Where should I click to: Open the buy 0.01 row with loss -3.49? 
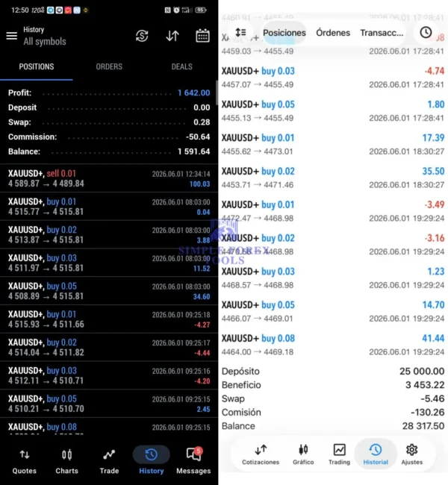(333, 211)
